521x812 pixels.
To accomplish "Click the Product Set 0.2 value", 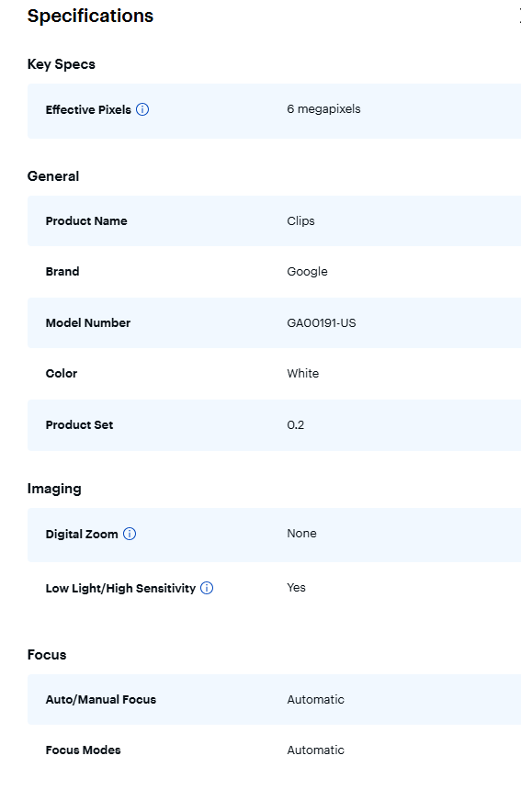I will [x=296, y=425].
